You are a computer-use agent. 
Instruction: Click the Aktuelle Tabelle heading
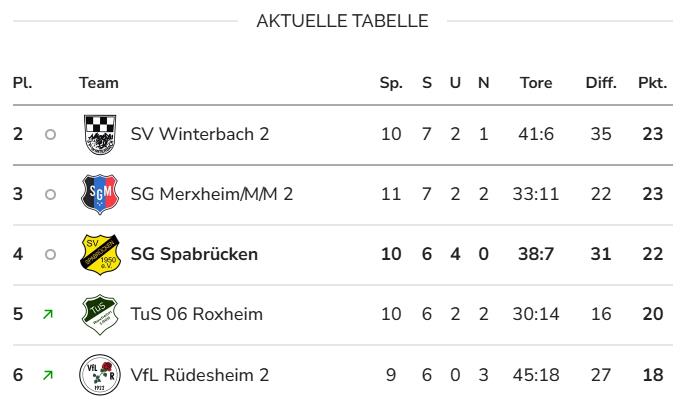tap(342, 20)
